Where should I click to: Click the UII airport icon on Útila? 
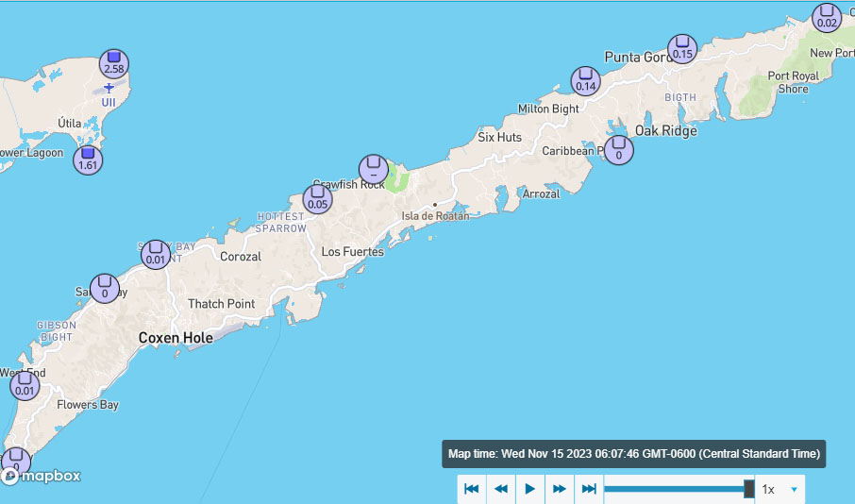click(109, 88)
